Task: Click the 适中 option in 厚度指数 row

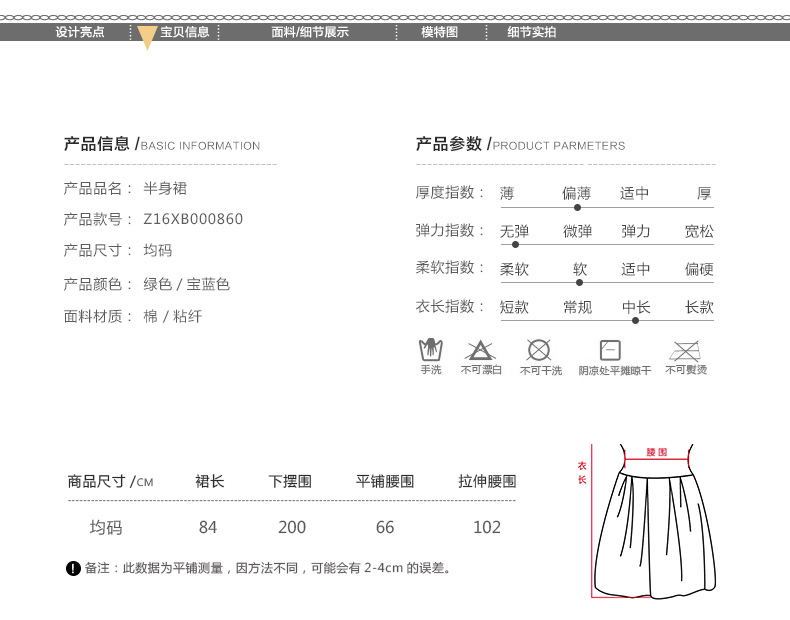Action: (634, 193)
